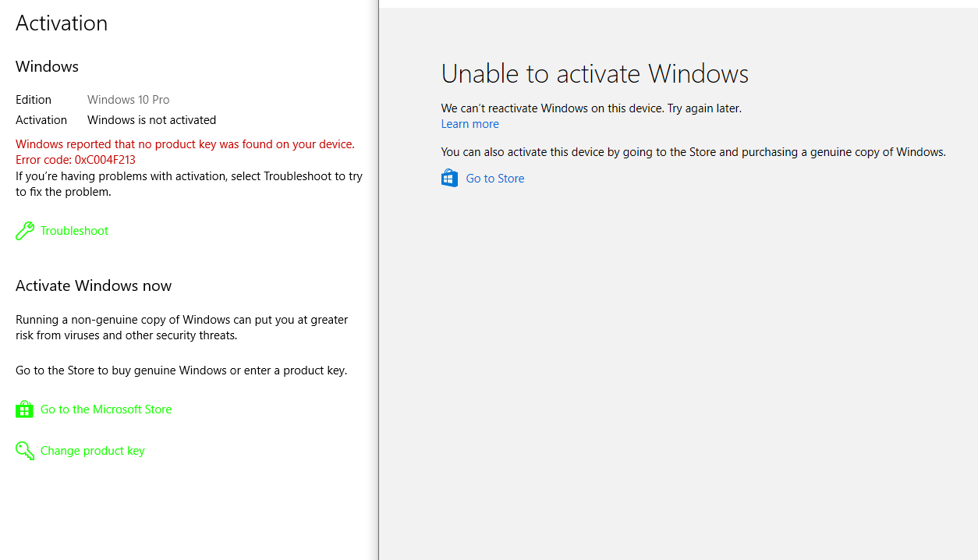This screenshot has height=560, width=978.
Task: Click the green Microsoft Store bag icon
Action: 24,409
